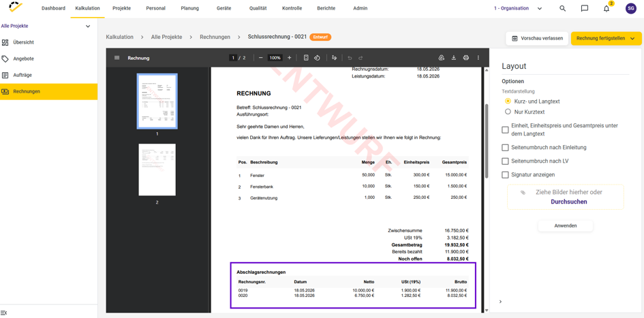Download the invoice PDF
The width and height of the screenshot is (644, 318).
tap(454, 58)
